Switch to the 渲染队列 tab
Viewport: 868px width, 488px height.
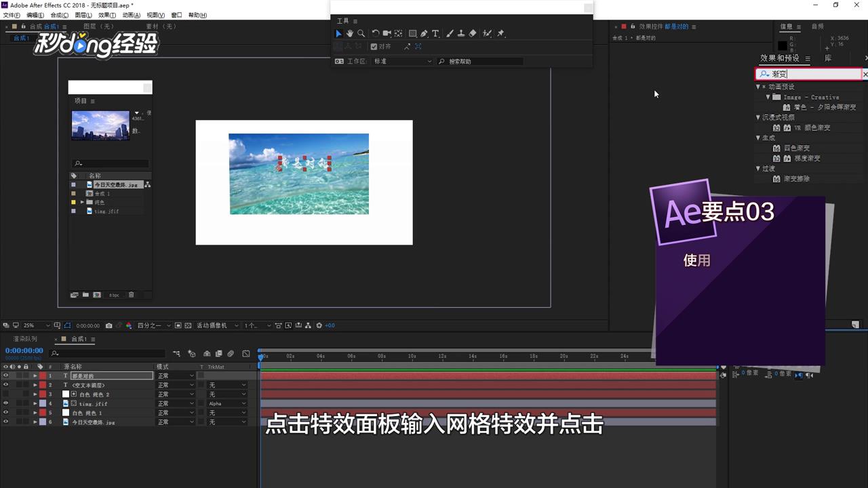coord(25,339)
